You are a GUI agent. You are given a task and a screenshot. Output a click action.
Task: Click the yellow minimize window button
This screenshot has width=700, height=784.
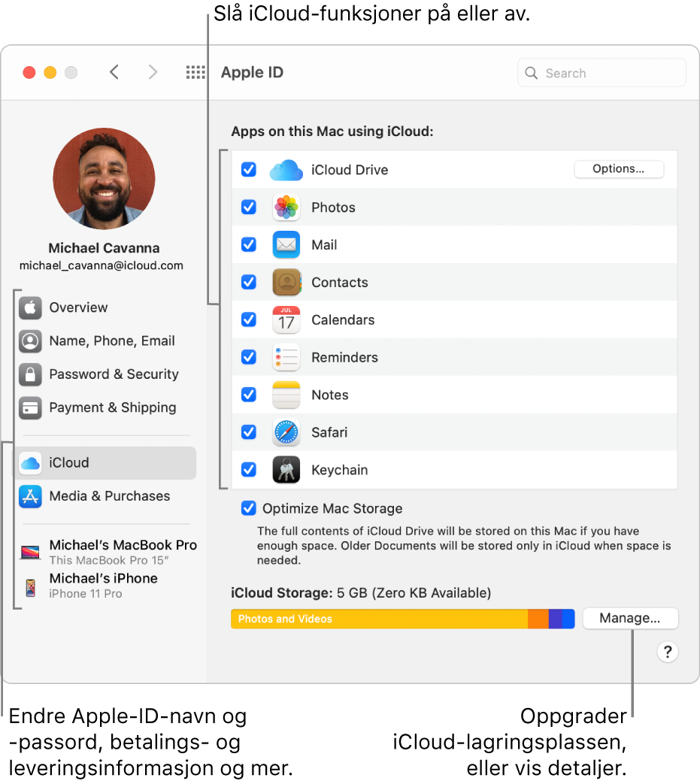(x=50, y=72)
